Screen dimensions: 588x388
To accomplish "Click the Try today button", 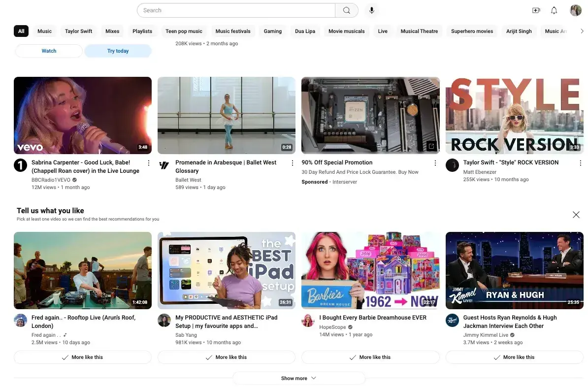I will tap(118, 51).
